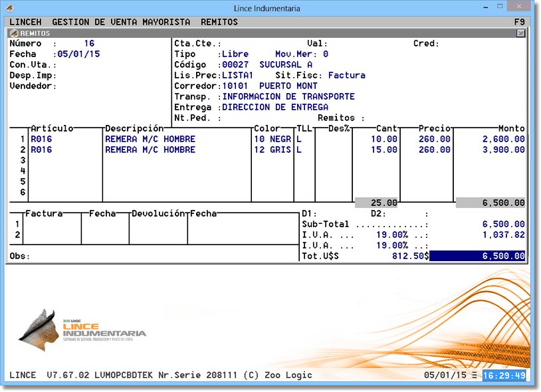541x392 pixels.
Task: Click the Desp.Imp label
Action: click(33, 76)
